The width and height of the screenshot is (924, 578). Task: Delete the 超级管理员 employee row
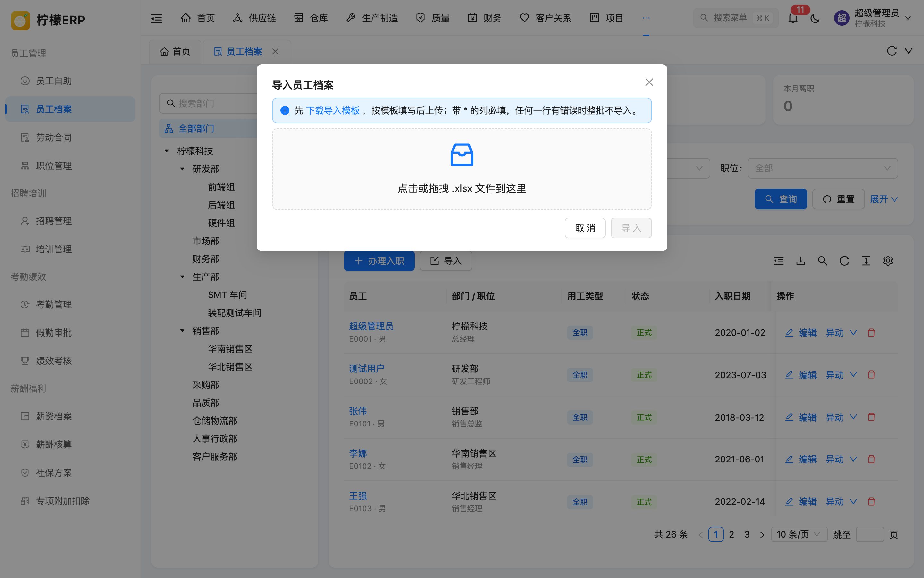click(x=871, y=333)
